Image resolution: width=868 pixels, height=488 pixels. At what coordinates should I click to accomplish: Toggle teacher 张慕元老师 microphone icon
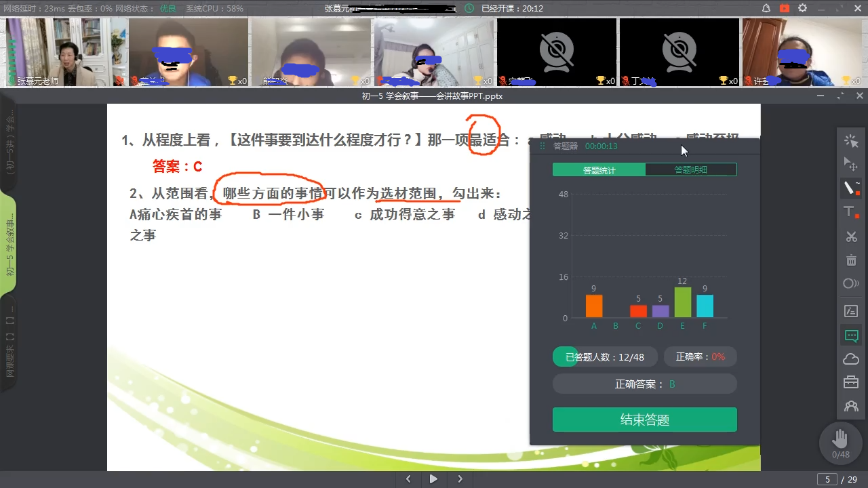pyautogui.click(x=12, y=81)
